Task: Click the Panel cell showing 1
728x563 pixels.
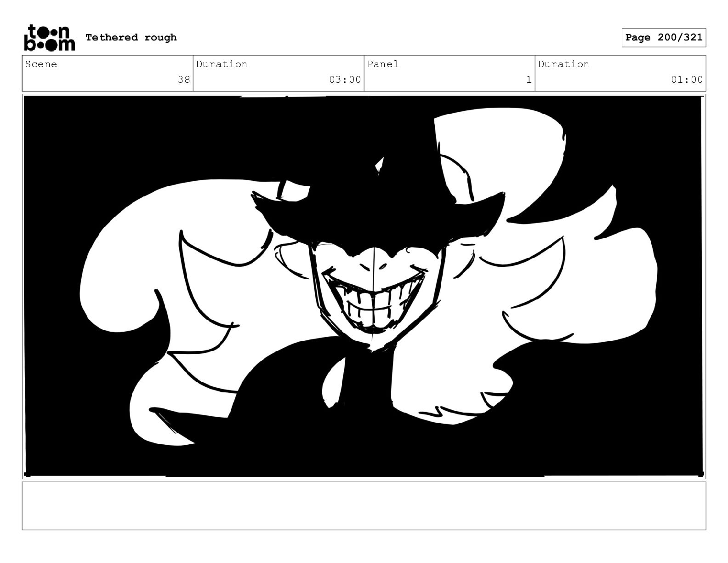Action: coord(449,74)
